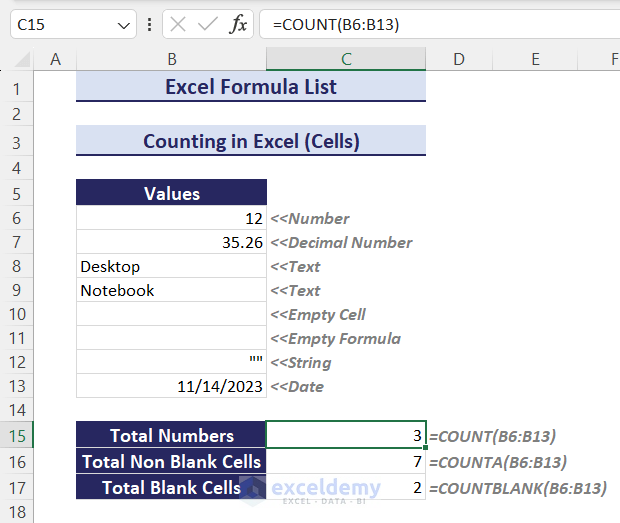Click the '<<Text' note beside Desktop
620x523 pixels.
click(295, 267)
